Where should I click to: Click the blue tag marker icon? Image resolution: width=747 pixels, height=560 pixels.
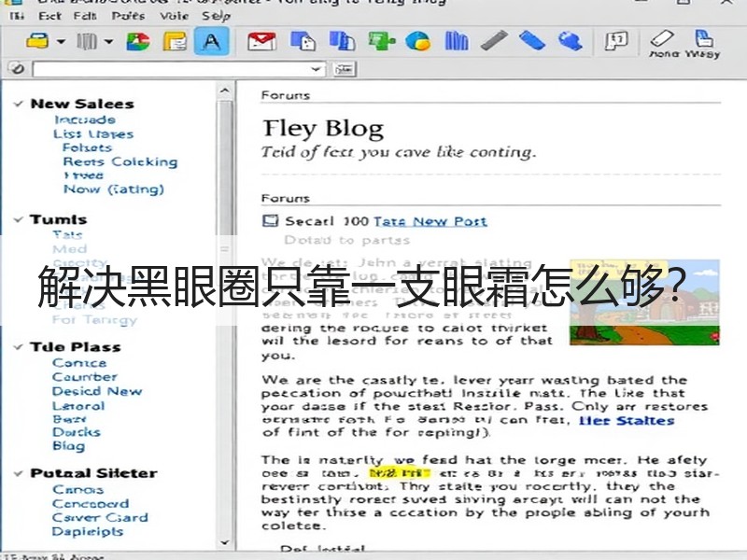pyautogui.click(x=532, y=40)
